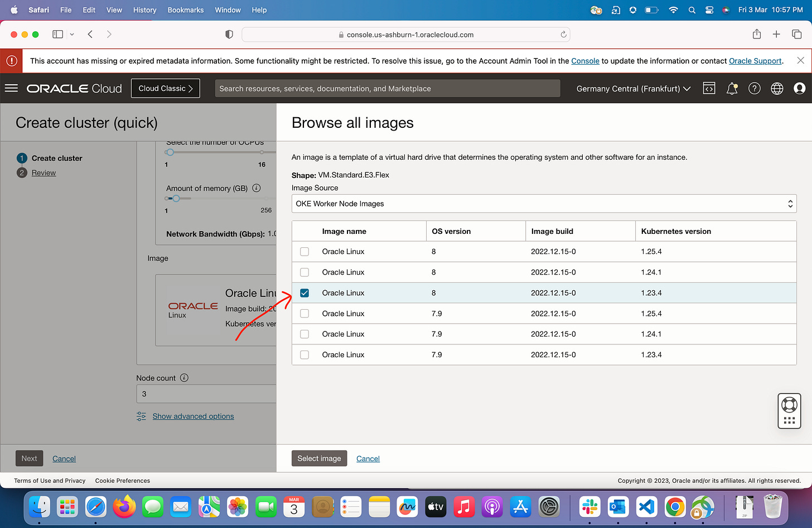Open the Germany Central (Frankfurt) region selector

[634, 88]
